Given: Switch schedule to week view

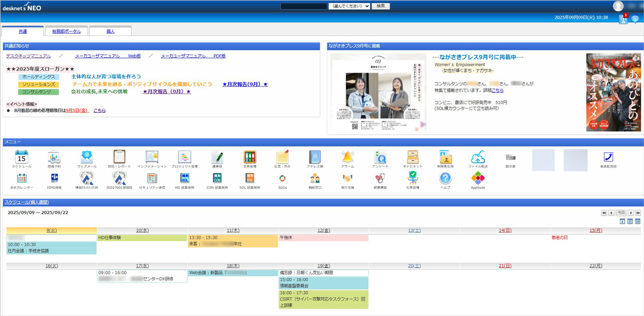Looking at the screenshot, I should click(630, 221).
